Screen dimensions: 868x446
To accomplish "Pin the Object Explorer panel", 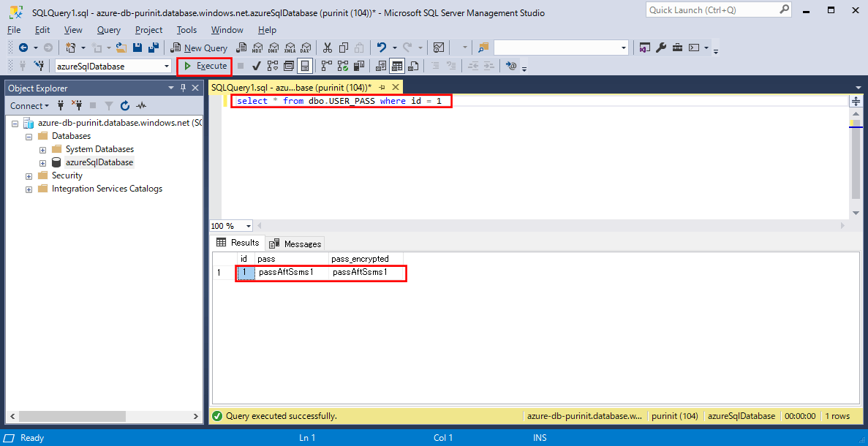I will (183, 88).
